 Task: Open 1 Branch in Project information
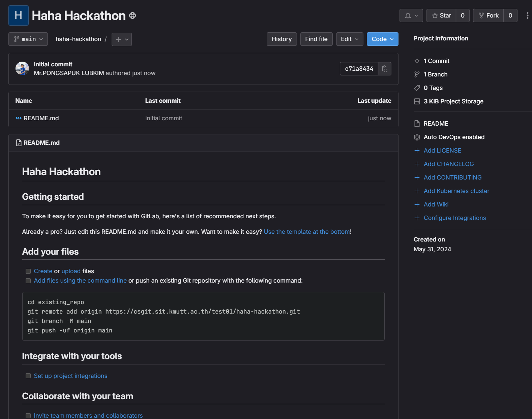pyautogui.click(x=436, y=74)
